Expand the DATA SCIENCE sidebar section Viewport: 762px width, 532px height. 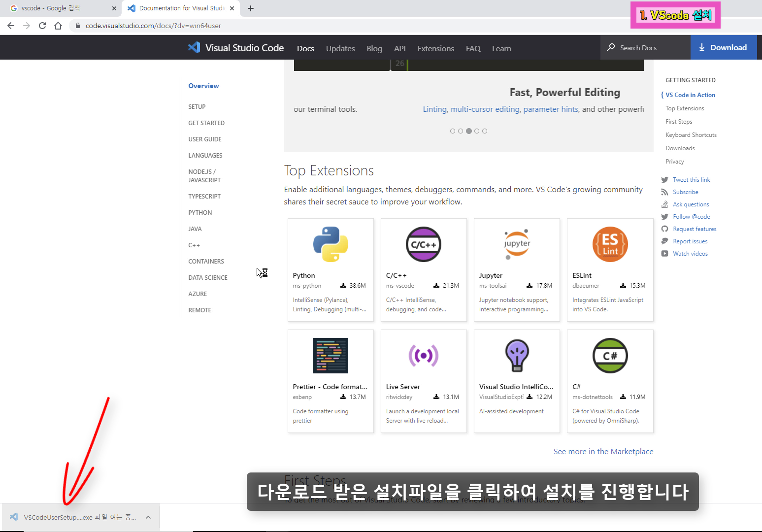tap(208, 278)
